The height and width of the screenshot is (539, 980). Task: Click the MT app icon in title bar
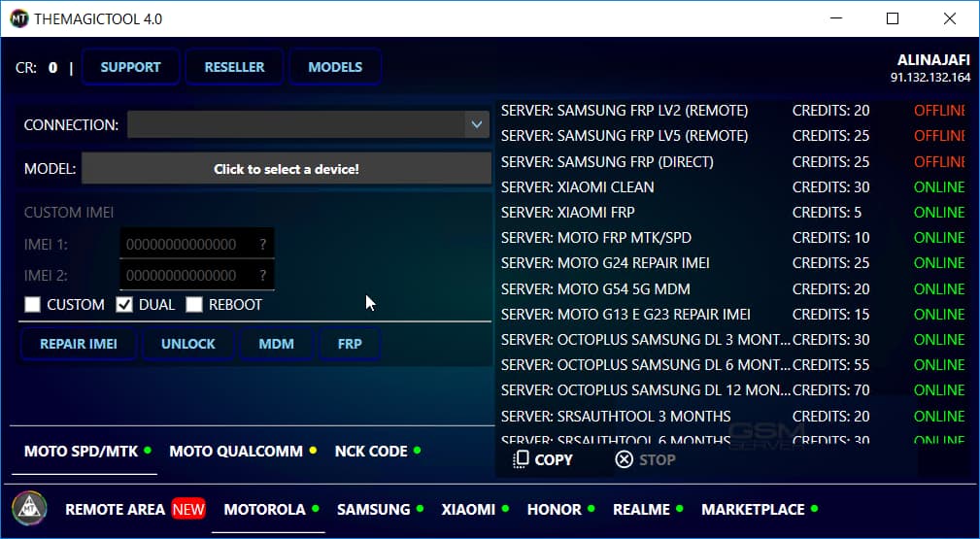(x=18, y=18)
